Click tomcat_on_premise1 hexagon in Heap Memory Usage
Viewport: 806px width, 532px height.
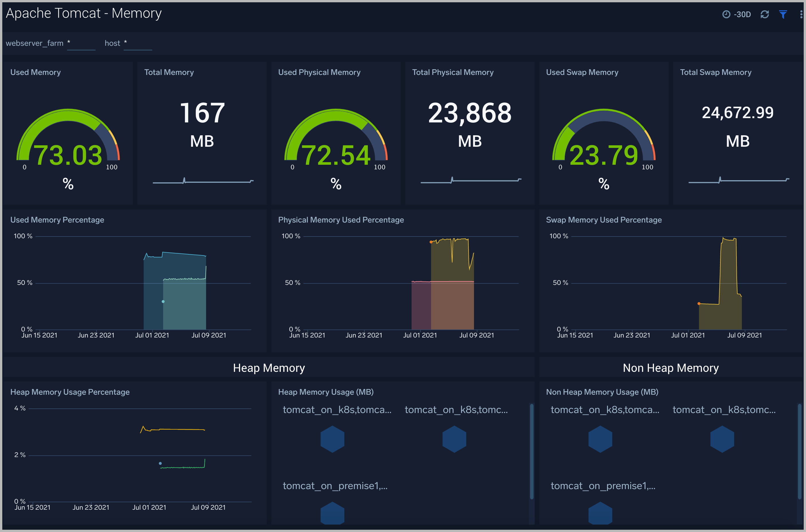pyautogui.click(x=332, y=514)
